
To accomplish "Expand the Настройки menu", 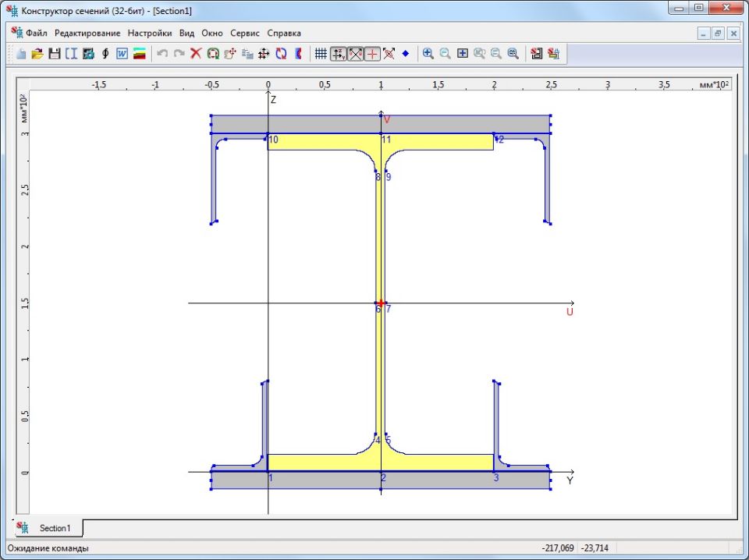I will click(x=150, y=34).
